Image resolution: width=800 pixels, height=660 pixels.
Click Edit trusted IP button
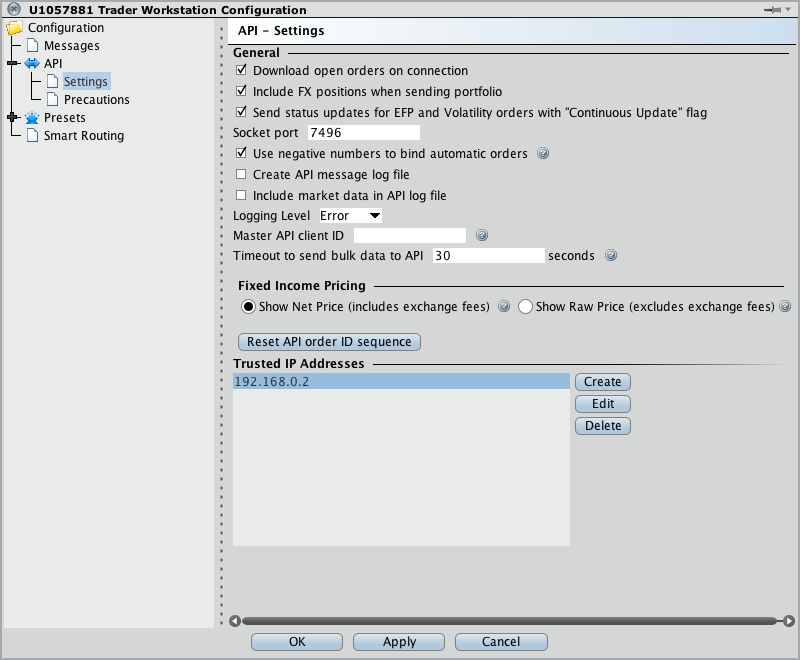click(x=603, y=403)
